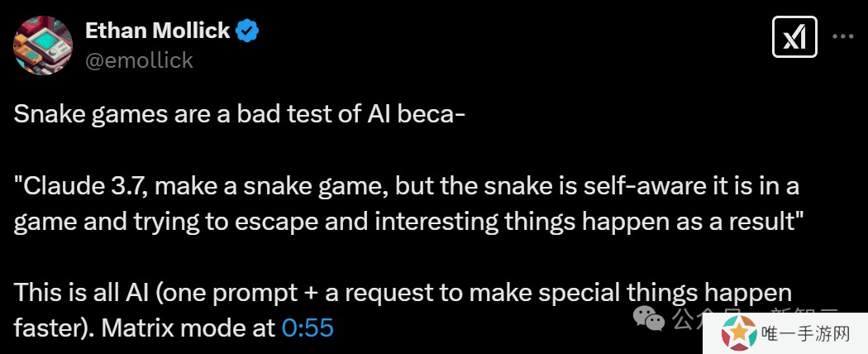
Task: Click the Ethan Mollick display name
Action: tap(157, 31)
